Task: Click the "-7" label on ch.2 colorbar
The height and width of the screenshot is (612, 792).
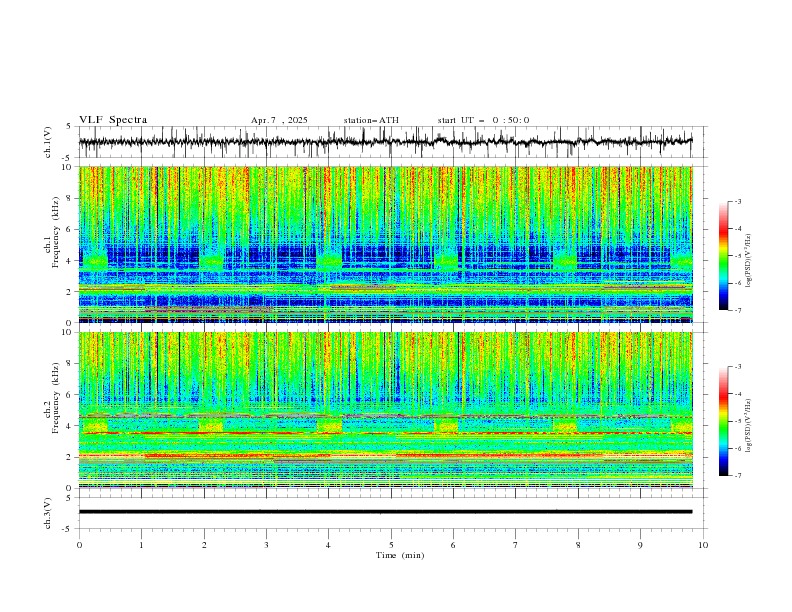Action: (738, 476)
